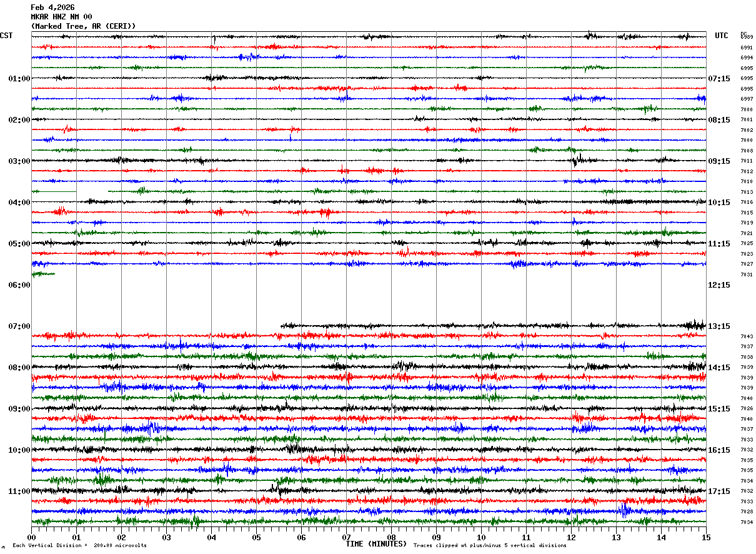Click minute tick label '04' on axis

click(211, 538)
